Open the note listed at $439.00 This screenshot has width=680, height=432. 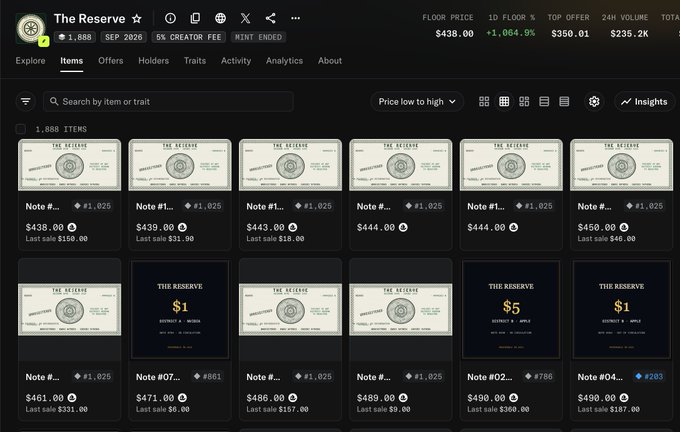point(180,194)
